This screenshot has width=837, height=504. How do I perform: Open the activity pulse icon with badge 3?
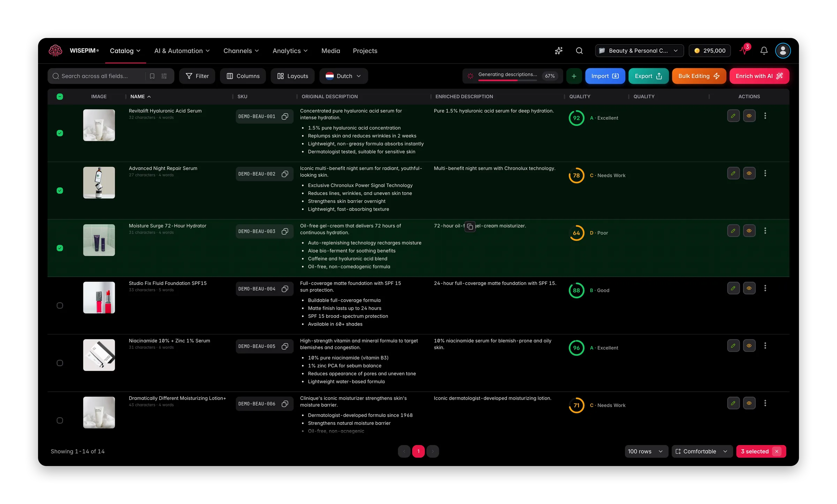[745, 50]
